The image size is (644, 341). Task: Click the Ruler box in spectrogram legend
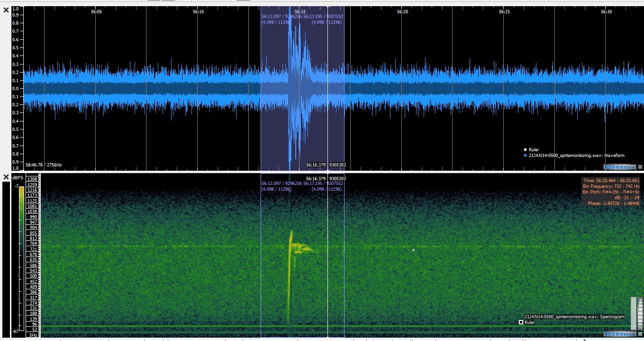tap(521, 323)
